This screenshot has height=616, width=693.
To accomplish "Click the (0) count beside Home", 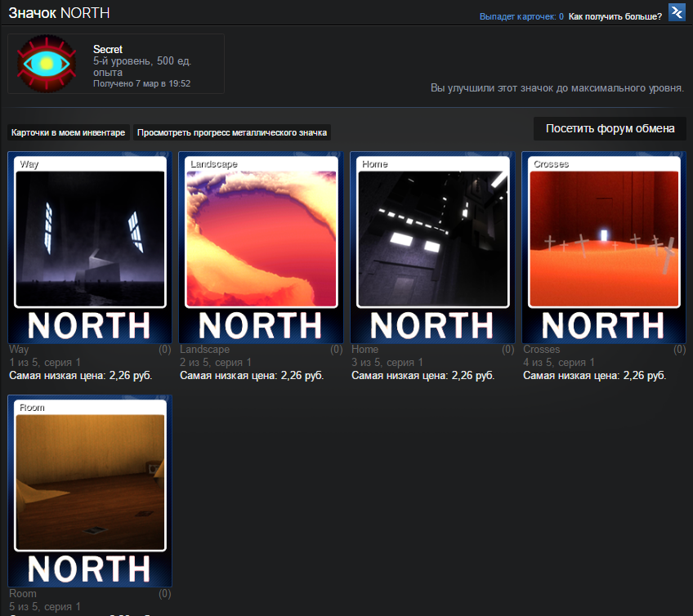I will coord(507,350).
